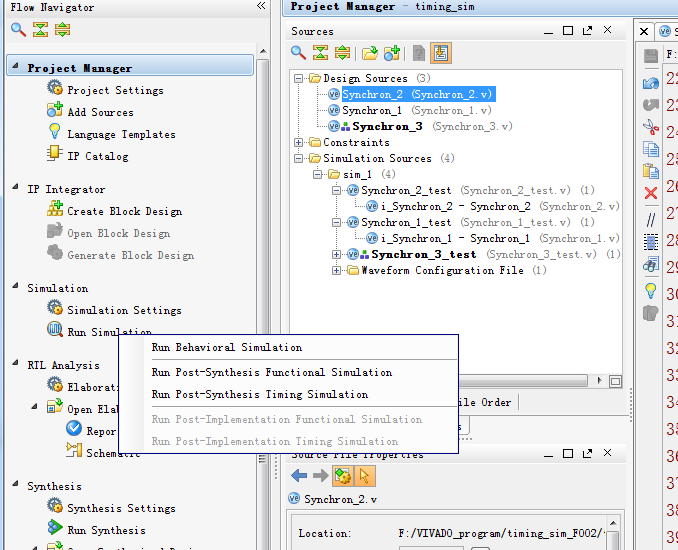Click Sources panel collapse all icon
678x550 pixels.
click(320, 53)
